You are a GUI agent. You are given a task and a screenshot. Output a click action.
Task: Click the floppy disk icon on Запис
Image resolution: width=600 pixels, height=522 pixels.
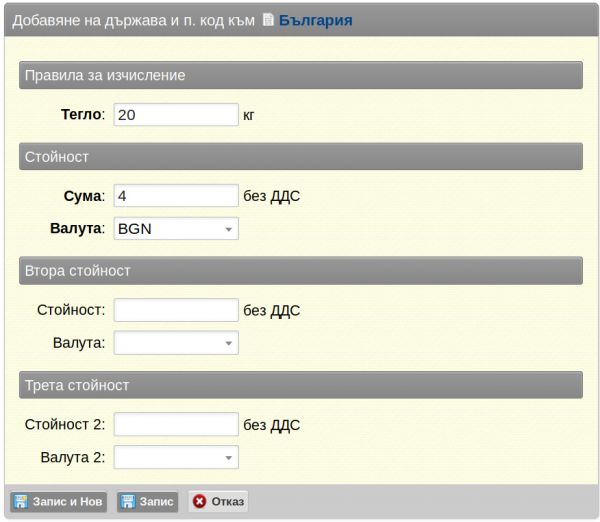click(x=128, y=501)
